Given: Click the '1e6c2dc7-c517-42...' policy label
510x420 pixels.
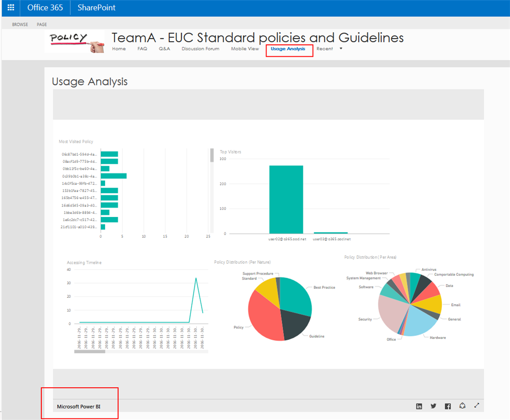Looking at the screenshot, I should [79, 220].
